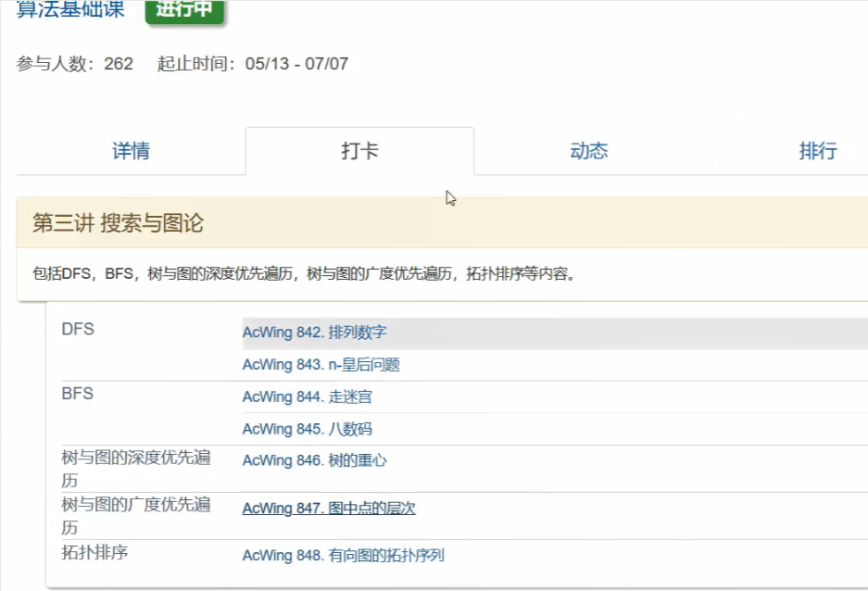Click AcWing 848. 有向图的拓扑序列 link
This screenshot has width=868, height=591.
pos(343,556)
